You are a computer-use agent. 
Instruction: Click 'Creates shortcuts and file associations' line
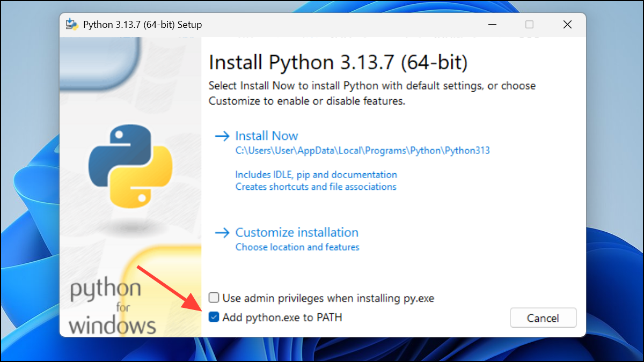tap(316, 187)
